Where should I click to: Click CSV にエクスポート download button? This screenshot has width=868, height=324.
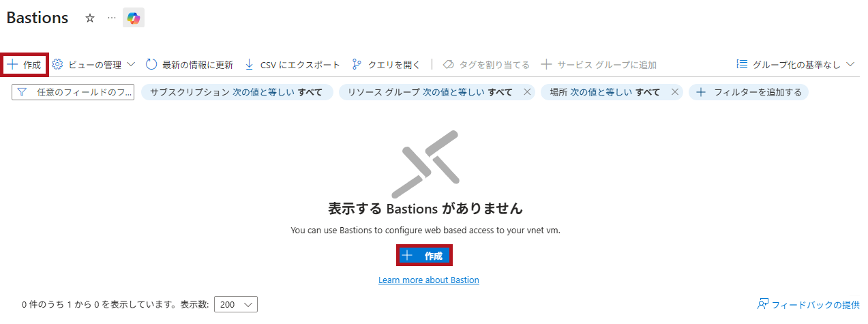(292, 65)
